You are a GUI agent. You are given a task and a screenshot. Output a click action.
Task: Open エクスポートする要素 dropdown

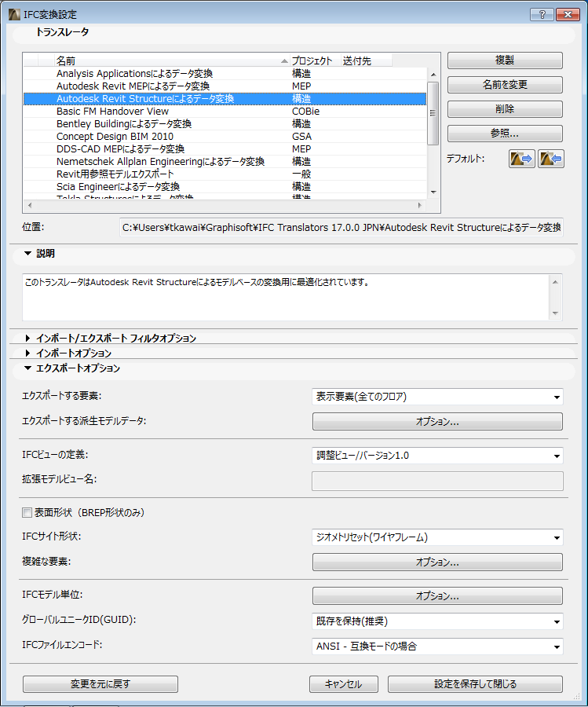437,397
